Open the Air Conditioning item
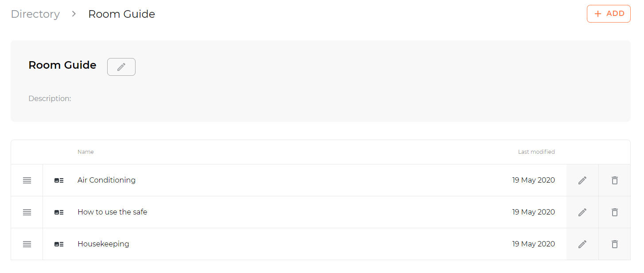Viewport: 644px width, 273px height. (106, 180)
